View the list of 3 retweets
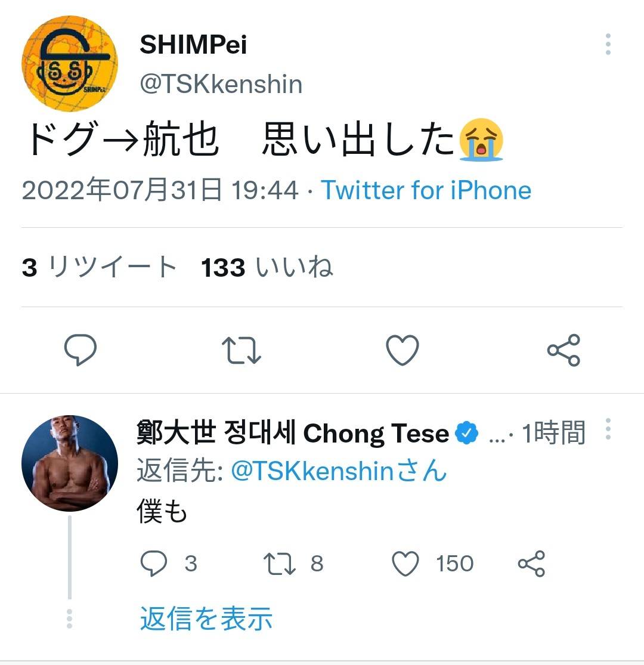 (100, 268)
